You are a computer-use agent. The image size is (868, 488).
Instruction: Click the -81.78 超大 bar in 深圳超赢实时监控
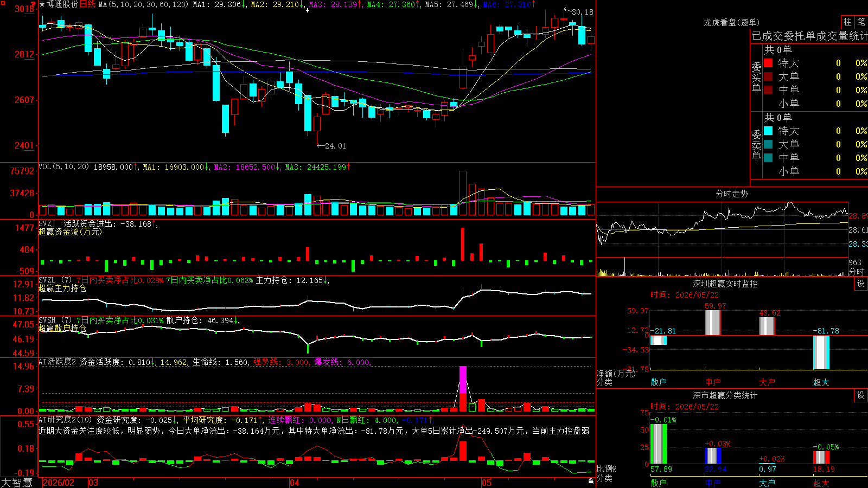point(821,352)
